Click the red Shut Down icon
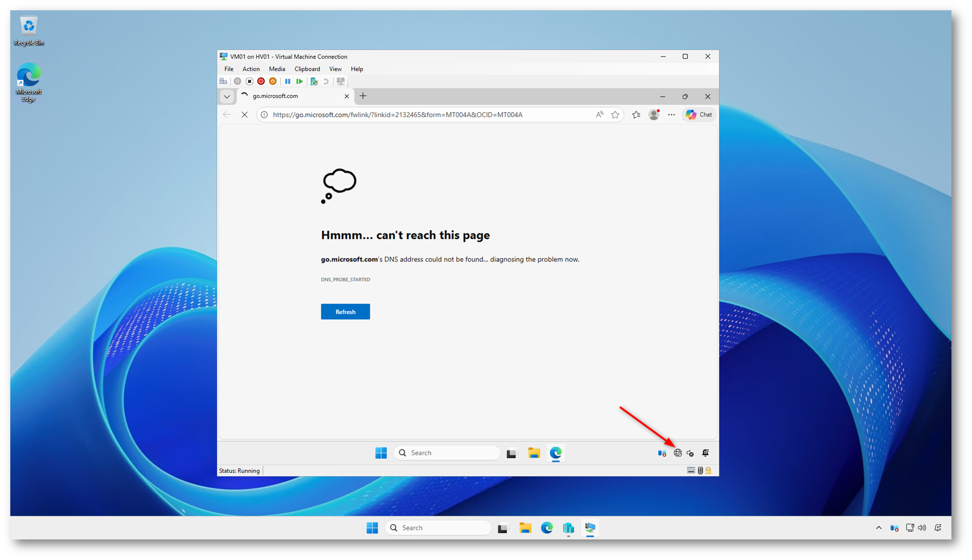 click(x=261, y=81)
